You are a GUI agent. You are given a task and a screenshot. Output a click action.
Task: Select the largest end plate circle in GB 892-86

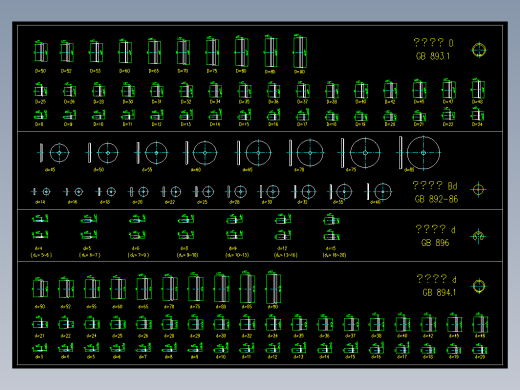[x=423, y=153]
